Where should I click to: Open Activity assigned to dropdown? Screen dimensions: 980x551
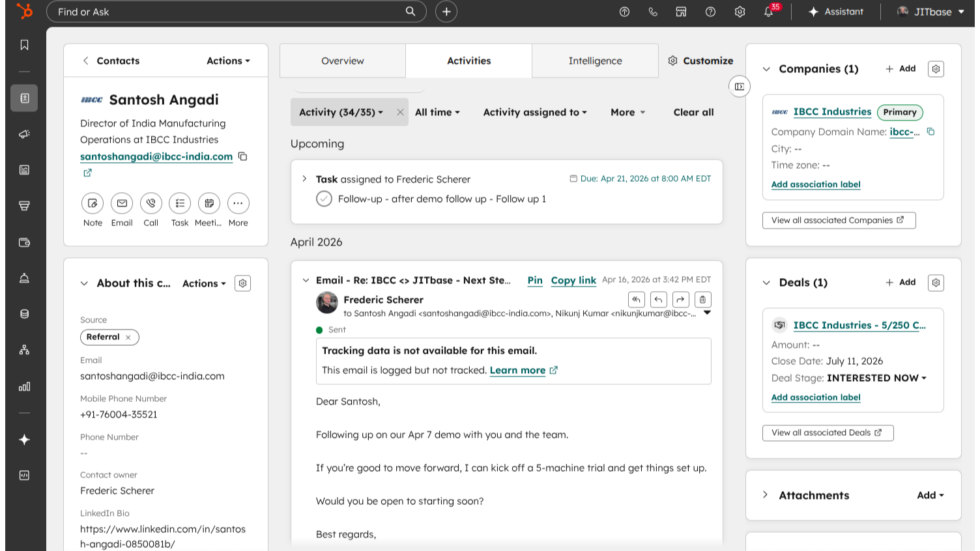(535, 112)
